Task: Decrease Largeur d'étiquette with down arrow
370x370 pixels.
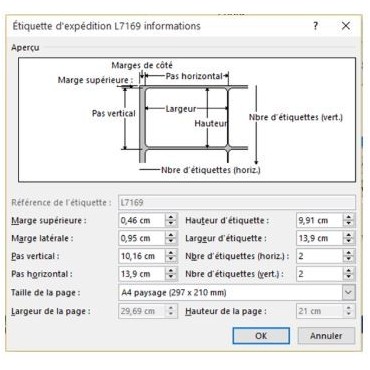Action: point(349,242)
